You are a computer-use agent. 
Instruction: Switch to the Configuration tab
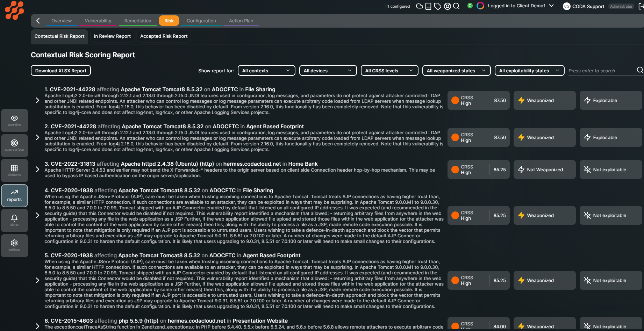coord(201,21)
